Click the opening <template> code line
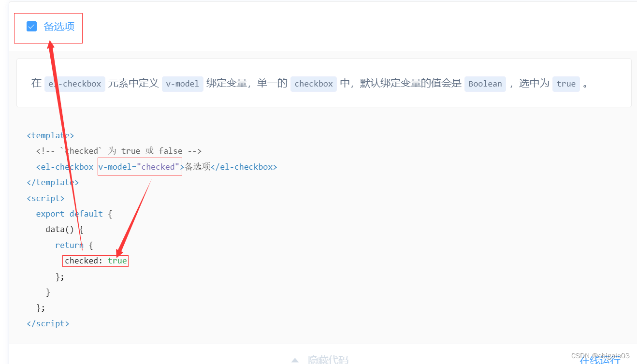Screen dimensions: 637x364 [50, 135]
